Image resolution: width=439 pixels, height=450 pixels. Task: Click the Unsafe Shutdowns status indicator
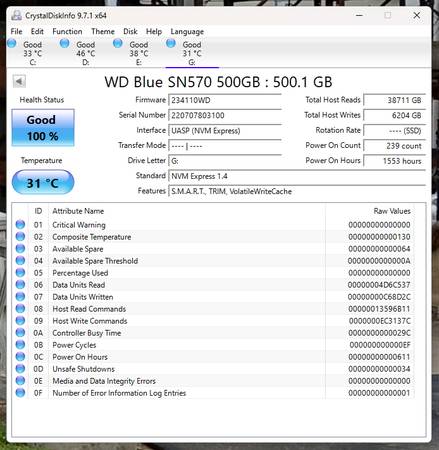20,368
